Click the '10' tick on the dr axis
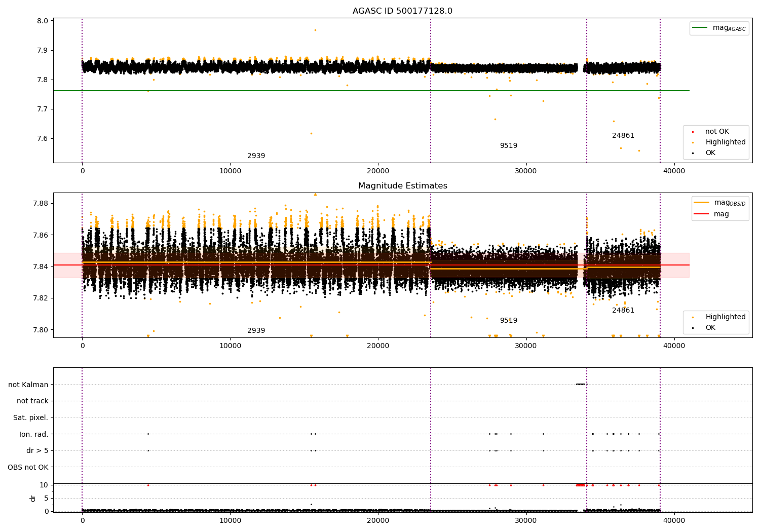760x532 pixels. 44,485
